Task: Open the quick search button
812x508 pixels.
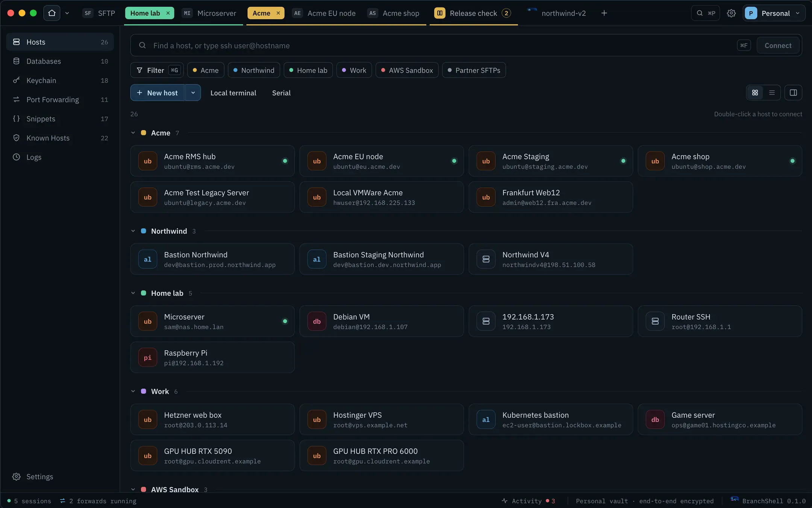Action: pyautogui.click(x=705, y=13)
